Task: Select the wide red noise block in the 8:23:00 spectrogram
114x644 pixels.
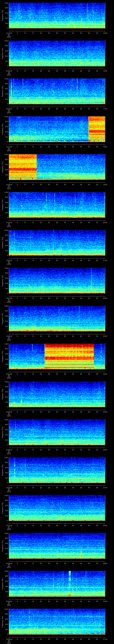Action: [69, 356]
